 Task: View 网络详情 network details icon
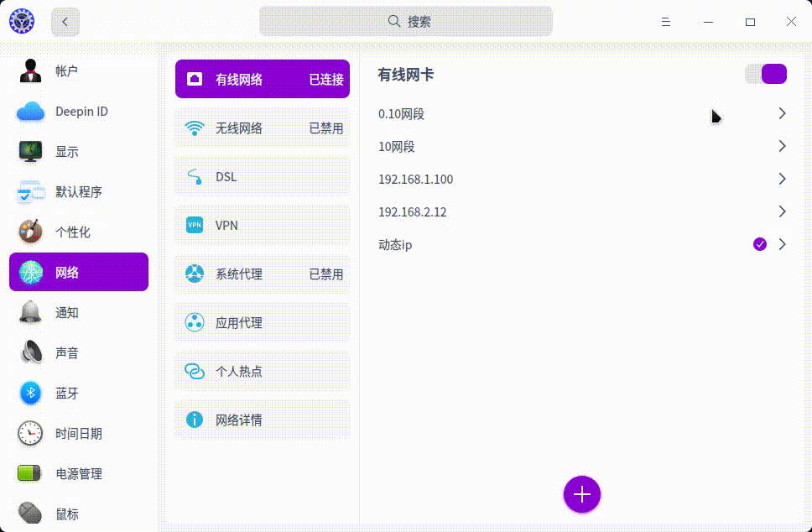point(195,420)
